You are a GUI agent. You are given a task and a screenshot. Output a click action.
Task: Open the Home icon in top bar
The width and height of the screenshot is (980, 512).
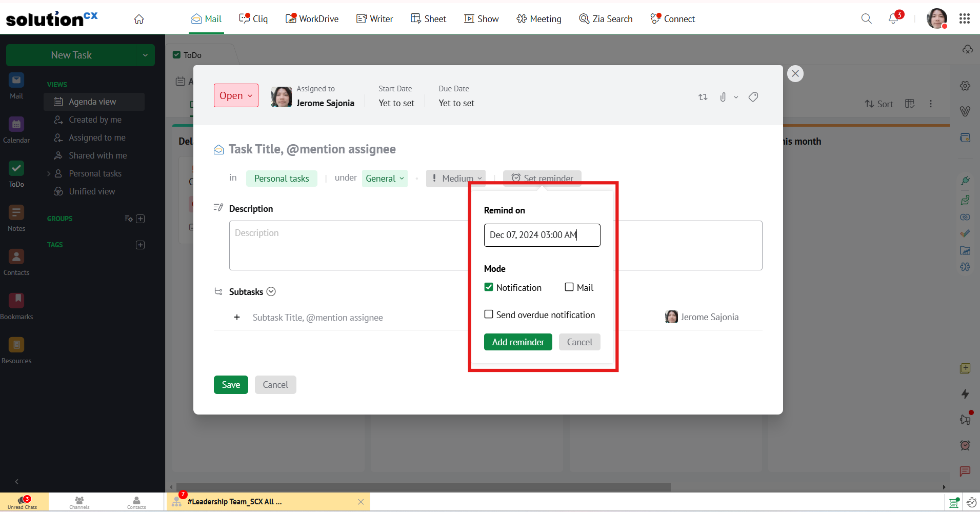click(139, 19)
